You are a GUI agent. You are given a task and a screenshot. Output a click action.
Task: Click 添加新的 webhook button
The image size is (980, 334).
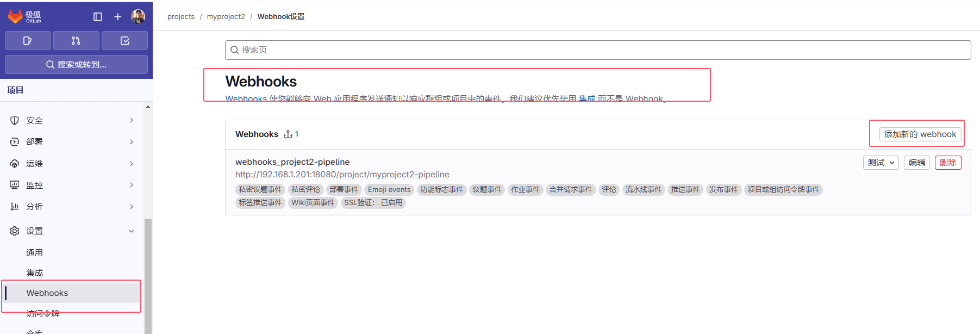coord(920,134)
